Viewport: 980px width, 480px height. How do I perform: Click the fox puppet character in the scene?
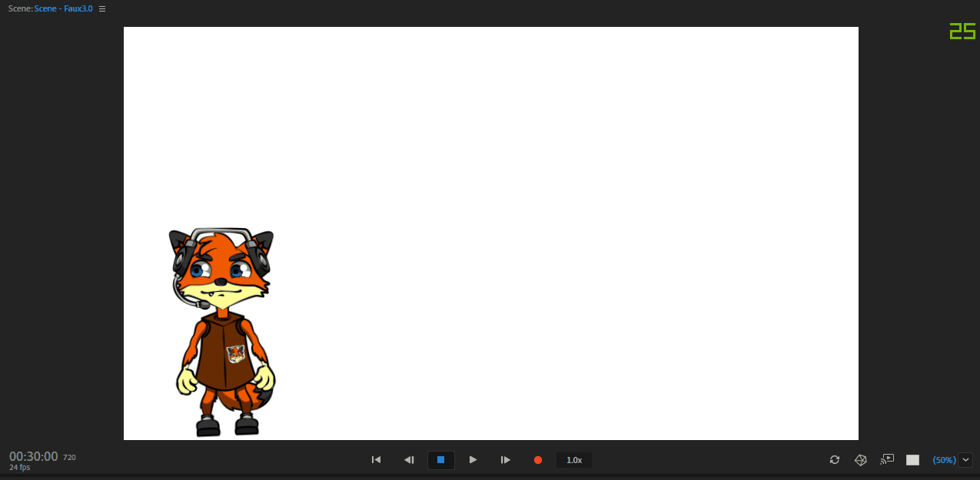221,333
